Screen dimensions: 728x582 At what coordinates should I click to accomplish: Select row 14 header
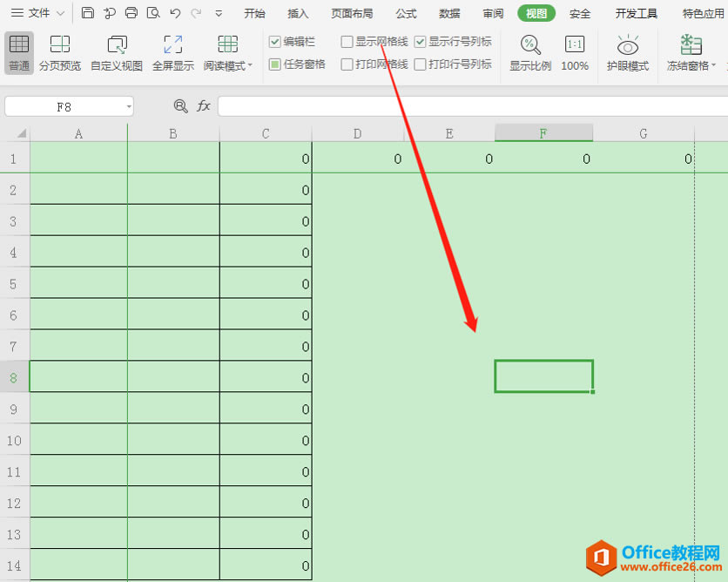tap(14, 565)
